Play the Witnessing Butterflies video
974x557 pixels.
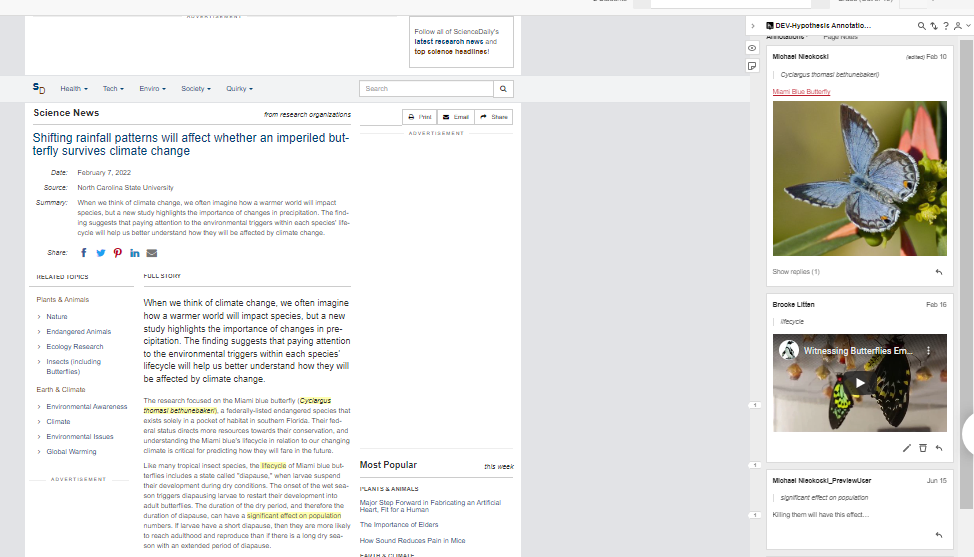tap(860, 383)
